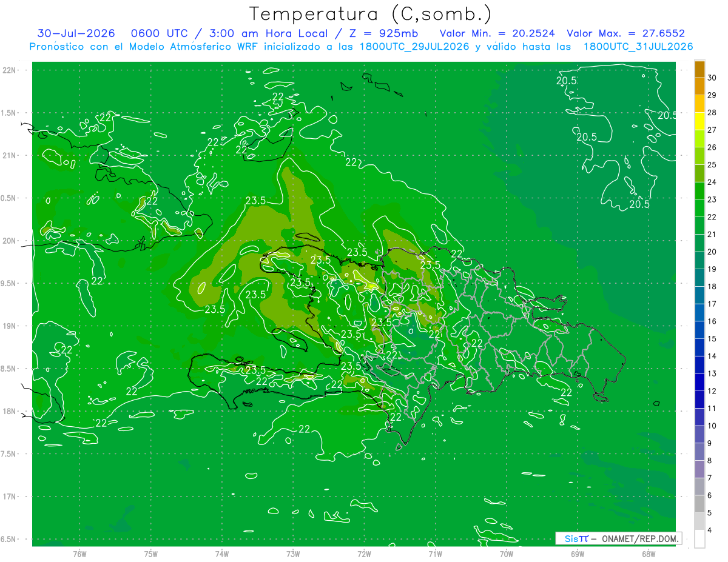Click the legend scale number "26"
The width and height of the screenshot is (728, 562).
click(x=712, y=147)
